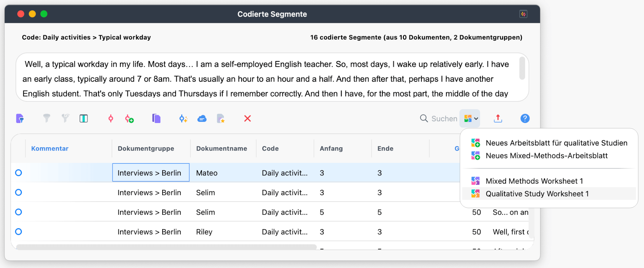Select circle marker for Selim row starting at 5

[x=18, y=212]
